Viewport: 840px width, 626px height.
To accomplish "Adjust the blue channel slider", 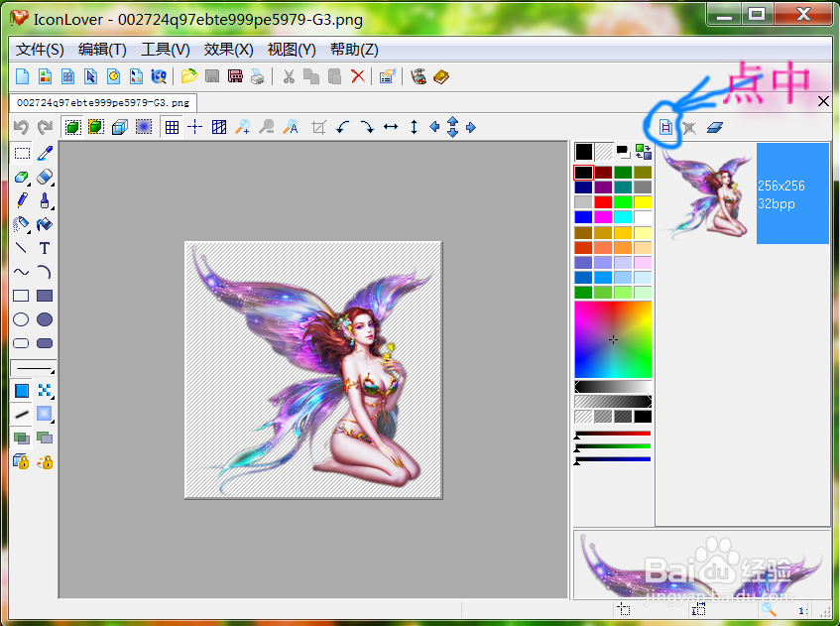I will [613, 459].
